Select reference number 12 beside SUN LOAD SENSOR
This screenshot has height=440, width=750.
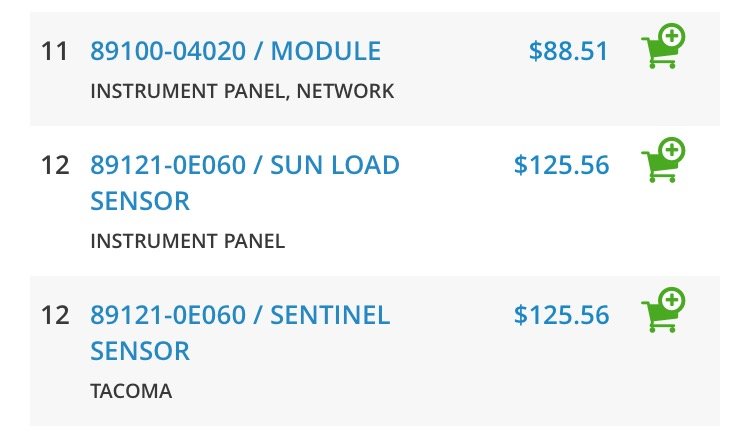[x=55, y=165]
